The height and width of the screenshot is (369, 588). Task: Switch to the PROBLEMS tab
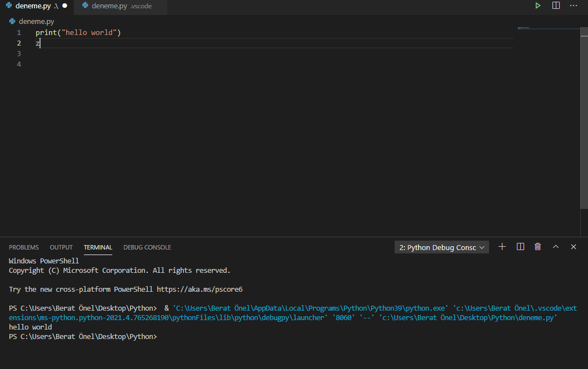click(24, 247)
